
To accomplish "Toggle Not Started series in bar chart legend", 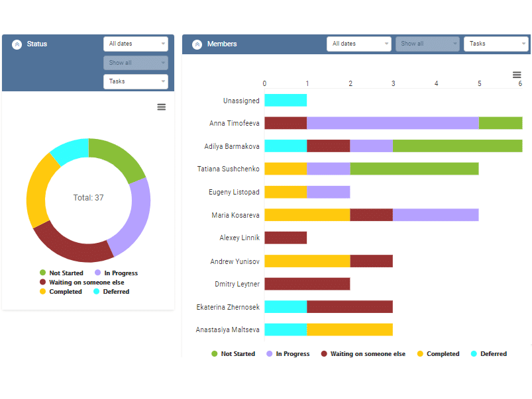I will point(233,353).
